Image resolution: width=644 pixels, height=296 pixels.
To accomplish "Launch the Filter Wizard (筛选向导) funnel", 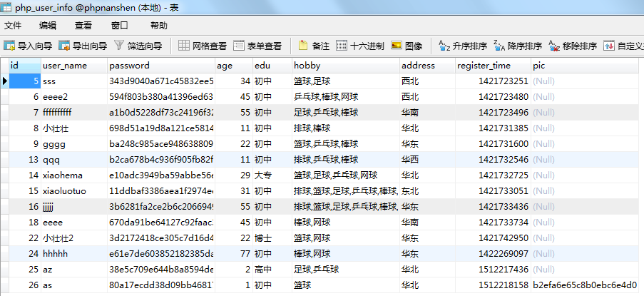I will click(118, 46).
